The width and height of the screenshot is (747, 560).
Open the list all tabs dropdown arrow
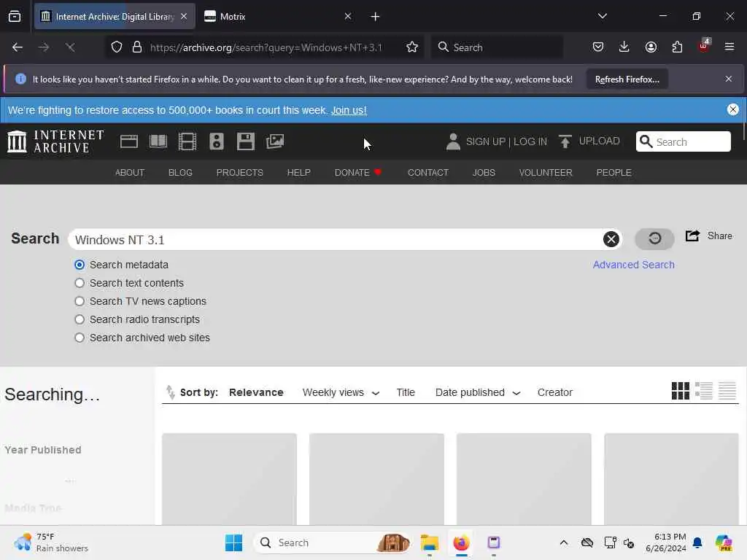coord(602,16)
